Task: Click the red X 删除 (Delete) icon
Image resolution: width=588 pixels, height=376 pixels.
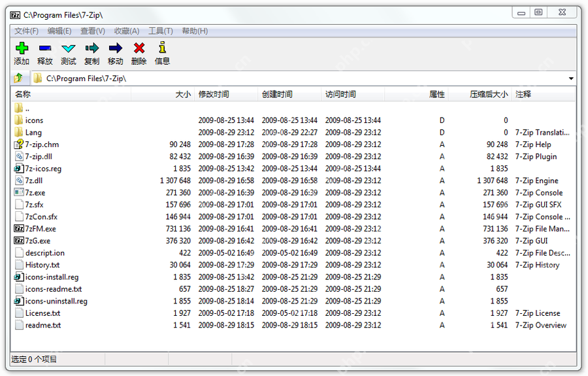Action: [x=139, y=48]
